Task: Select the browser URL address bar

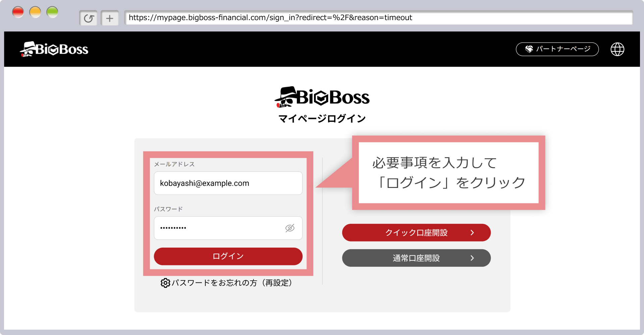Action: (x=378, y=18)
